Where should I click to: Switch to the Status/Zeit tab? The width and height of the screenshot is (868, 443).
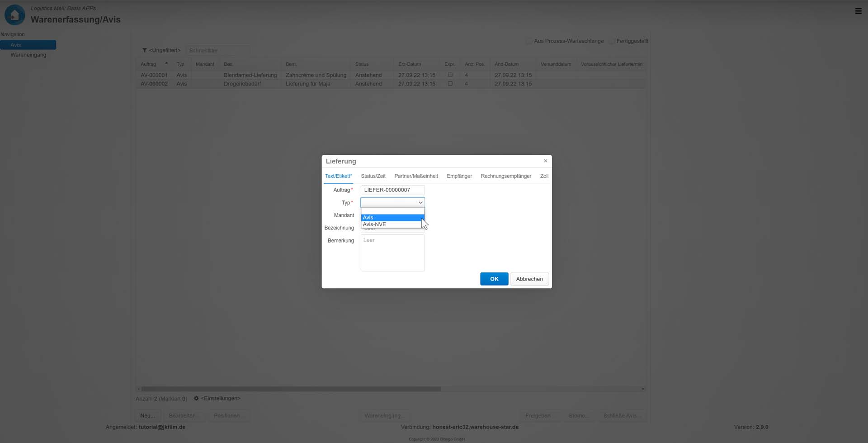[x=373, y=176]
